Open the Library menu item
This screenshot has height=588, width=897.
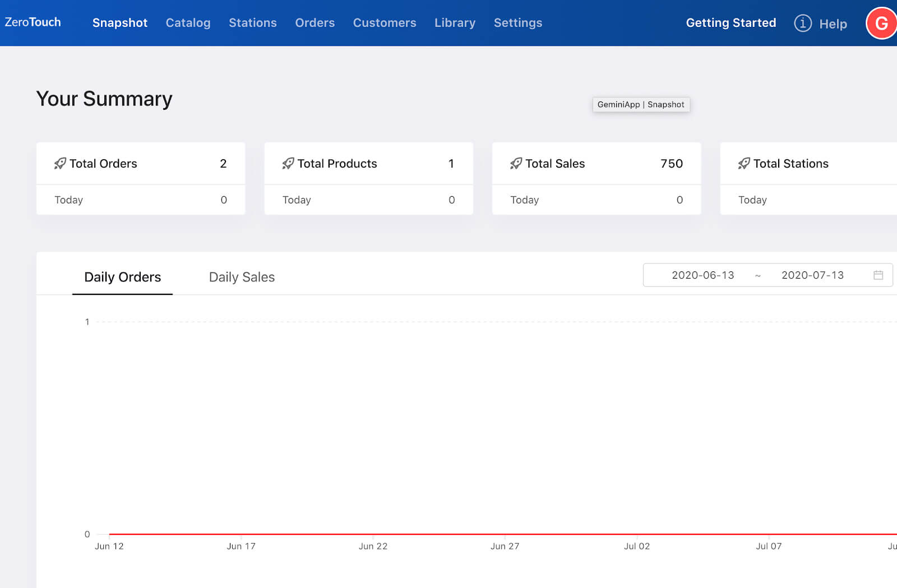(x=455, y=22)
